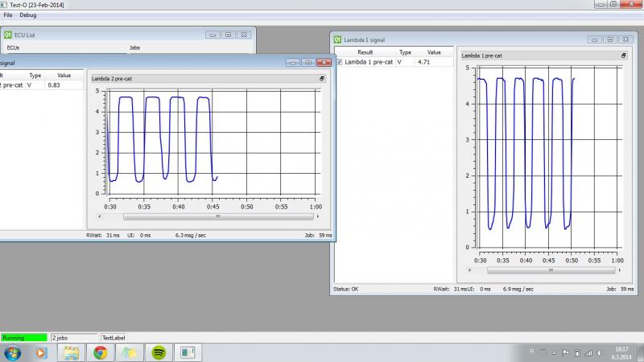Click the Qt icon of ECU List window
644x362 pixels.
pos(7,35)
